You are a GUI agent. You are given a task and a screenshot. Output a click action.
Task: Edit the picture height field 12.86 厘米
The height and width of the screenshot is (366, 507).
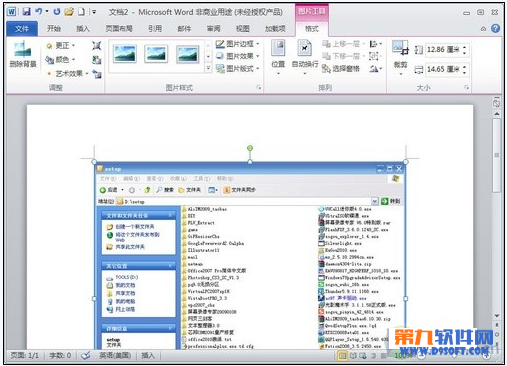pos(444,50)
